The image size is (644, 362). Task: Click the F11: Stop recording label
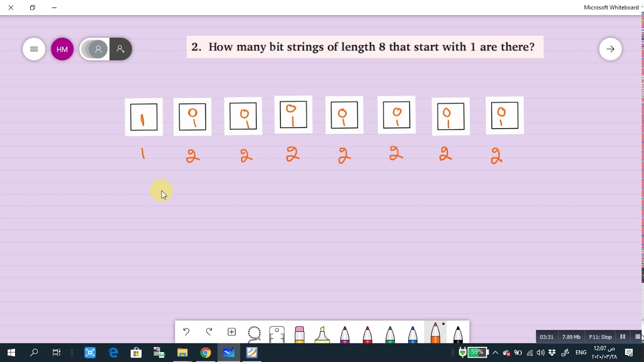coord(600,337)
